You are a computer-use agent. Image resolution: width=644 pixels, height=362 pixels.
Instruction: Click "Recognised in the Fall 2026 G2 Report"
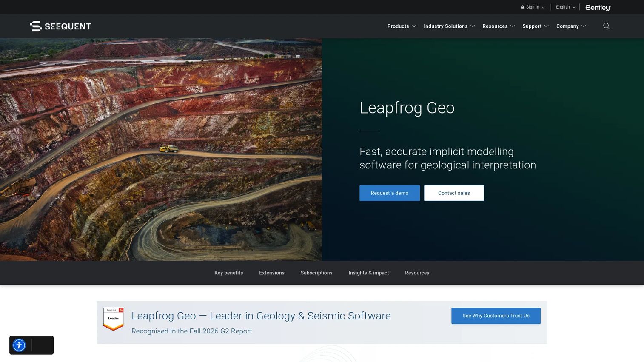click(x=192, y=331)
